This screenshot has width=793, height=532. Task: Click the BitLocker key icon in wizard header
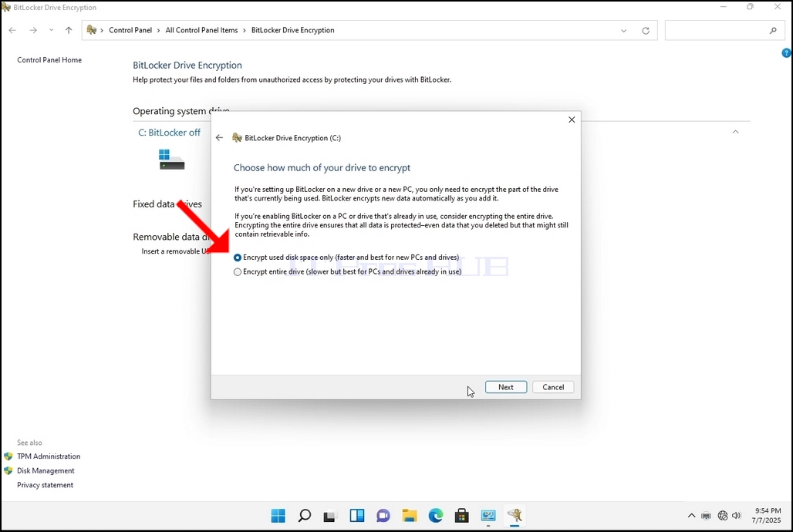237,137
